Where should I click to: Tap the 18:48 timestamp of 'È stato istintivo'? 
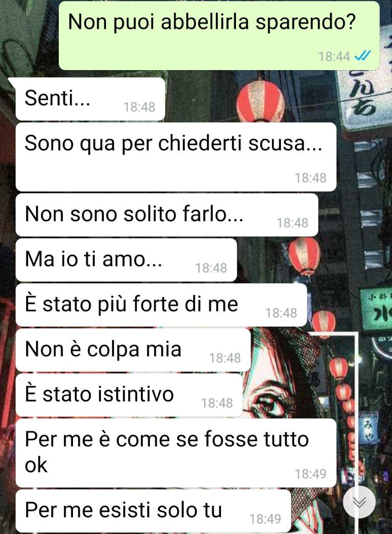(217, 403)
